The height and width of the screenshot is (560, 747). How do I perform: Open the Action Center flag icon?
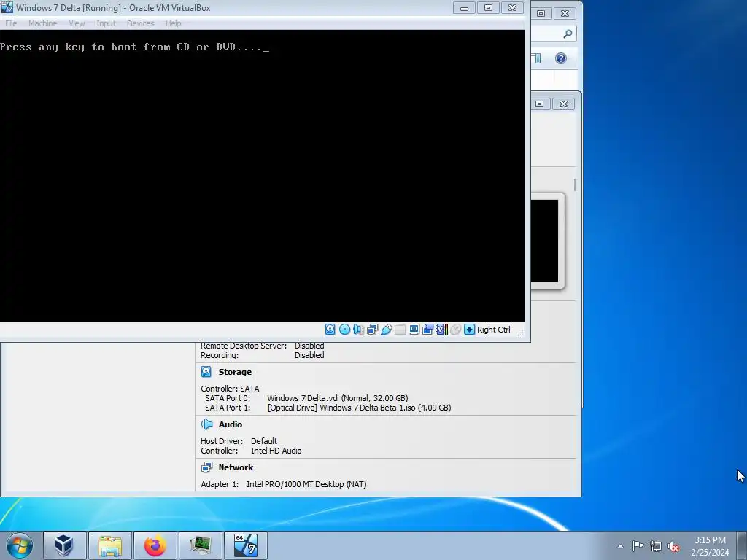tap(638, 546)
